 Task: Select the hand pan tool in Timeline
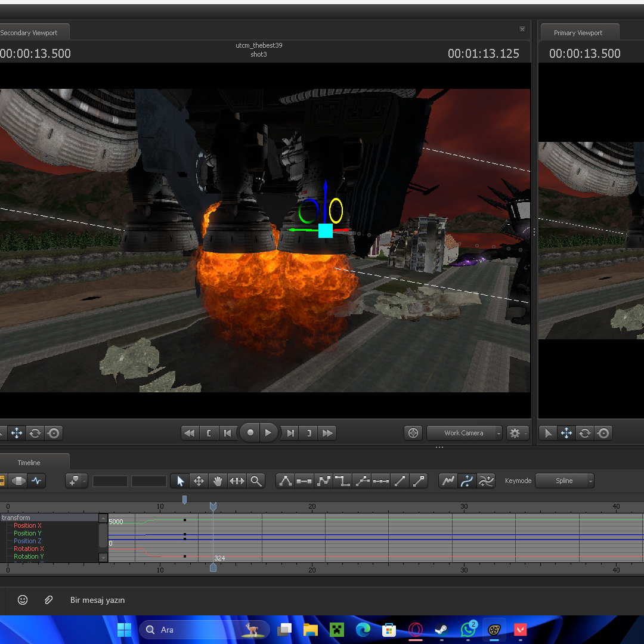pyautogui.click(x=218, y=481)
